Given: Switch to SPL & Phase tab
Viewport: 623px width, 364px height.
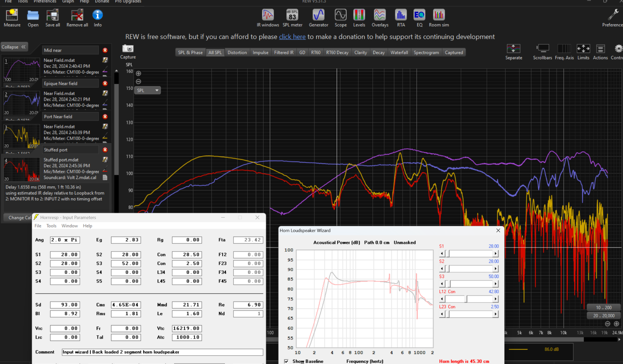Looking at the screenshot, I should [190, 53].
